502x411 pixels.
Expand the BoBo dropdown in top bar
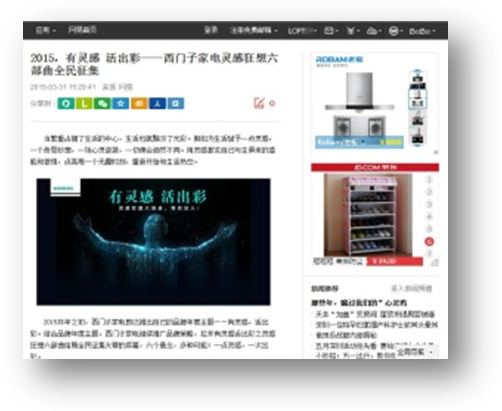[422, 31]
